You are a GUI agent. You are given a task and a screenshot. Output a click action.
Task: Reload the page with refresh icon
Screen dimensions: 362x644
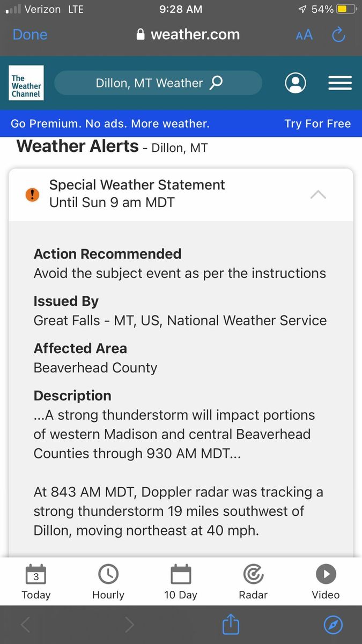point(338,35)
